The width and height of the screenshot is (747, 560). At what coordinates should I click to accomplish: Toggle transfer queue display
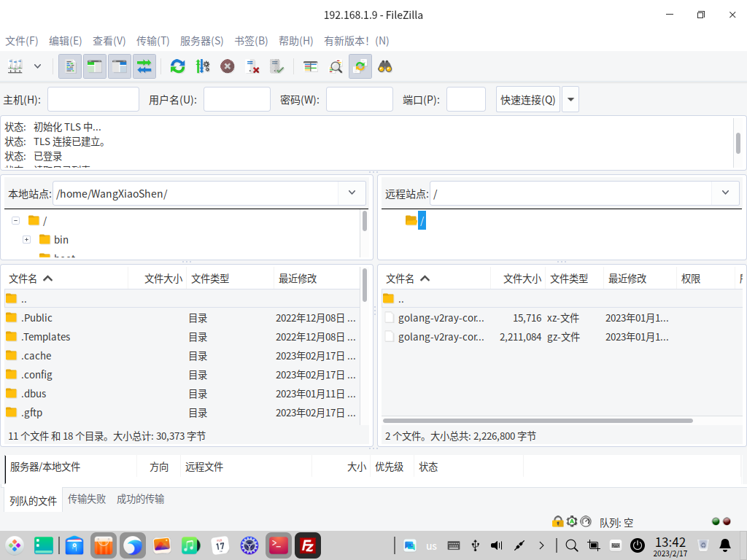point(144,66)
